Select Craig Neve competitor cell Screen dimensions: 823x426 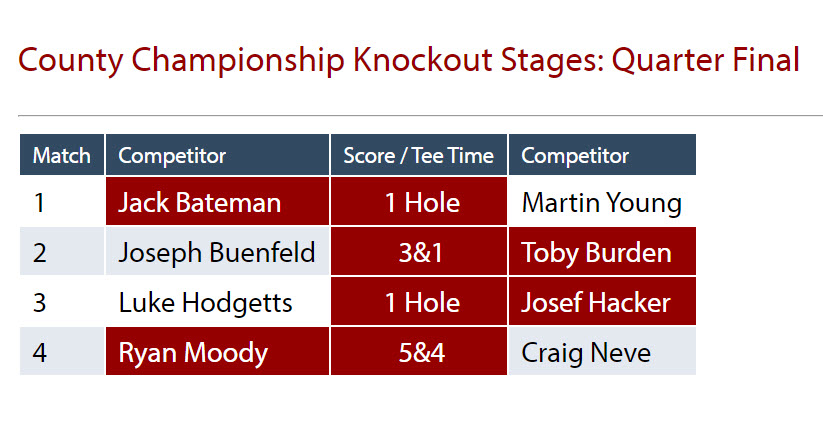(x=603, y=351)
